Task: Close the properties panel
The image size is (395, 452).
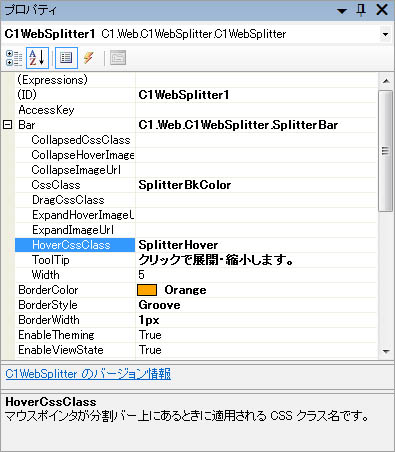Action: point(382,10)
